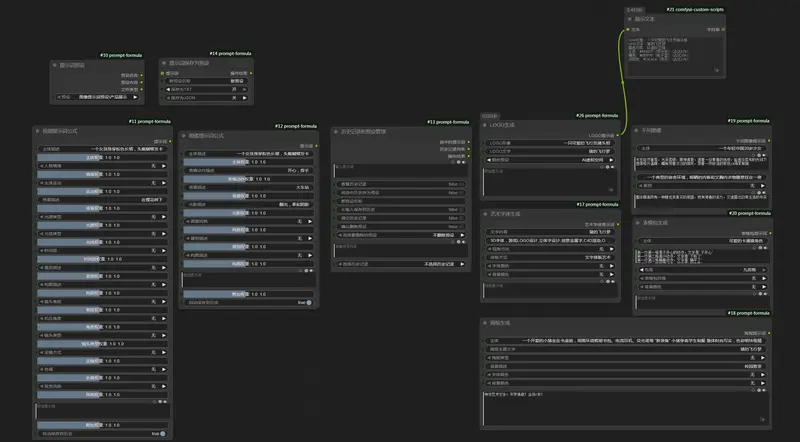Image resolution: width=800 pixels, height=442 pixels.
Task: Click the 附加权重 slider in 图像提示词公式 node
Action: tap(248, 294)
